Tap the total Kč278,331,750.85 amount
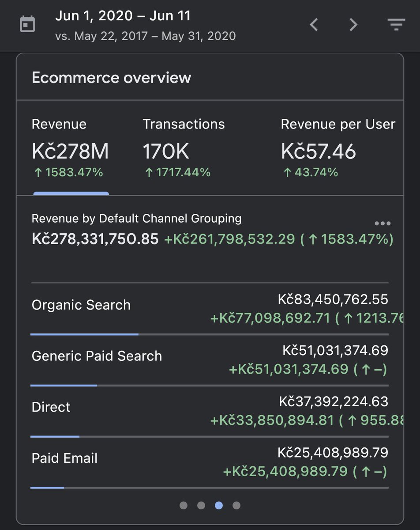 [95, 239]
